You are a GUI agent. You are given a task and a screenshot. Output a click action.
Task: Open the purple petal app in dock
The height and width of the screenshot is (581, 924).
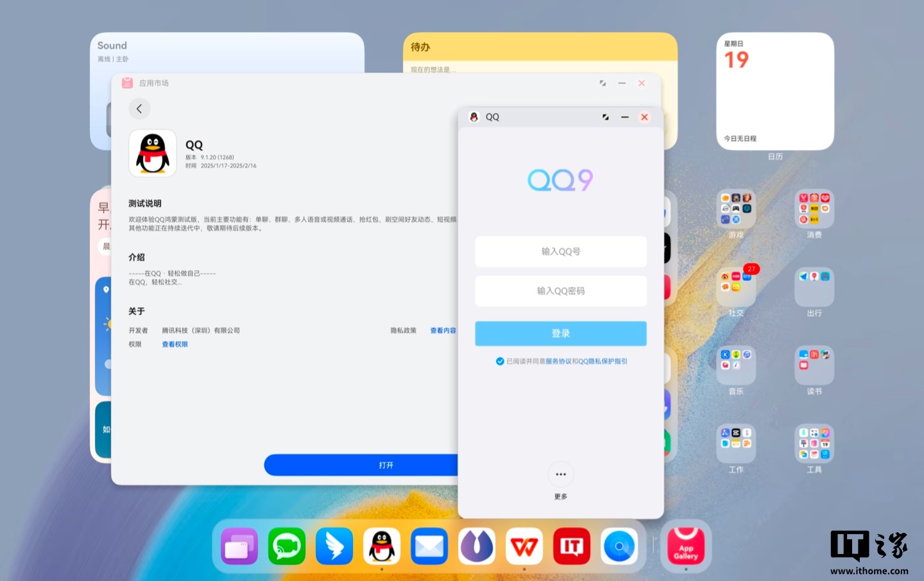point(477,546)
